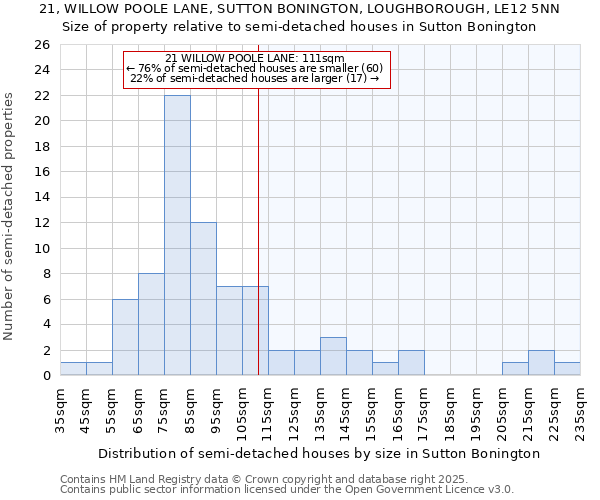Screen dimensions: 600x500
Task: Click the bar between 55sqm and 65sqm
Action: pyautogui.click(x=125, y=337)
